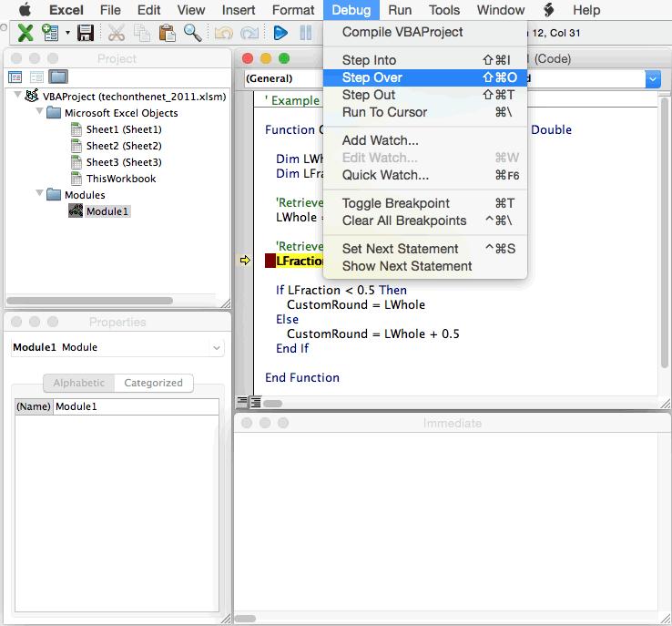Open the (General) object dropdown
This screenshot has width=672, height=626.
[x=284, y=78]
